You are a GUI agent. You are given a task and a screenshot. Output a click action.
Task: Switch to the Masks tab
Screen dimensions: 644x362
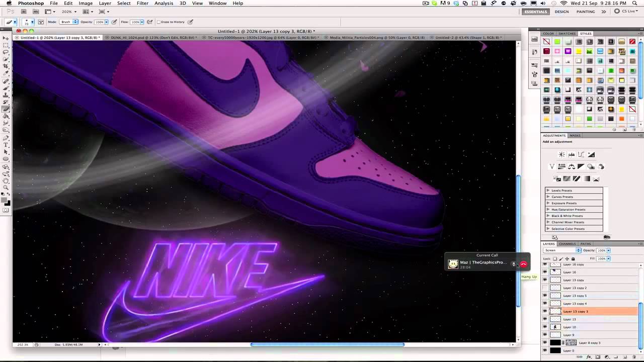(x=575, y=136)
